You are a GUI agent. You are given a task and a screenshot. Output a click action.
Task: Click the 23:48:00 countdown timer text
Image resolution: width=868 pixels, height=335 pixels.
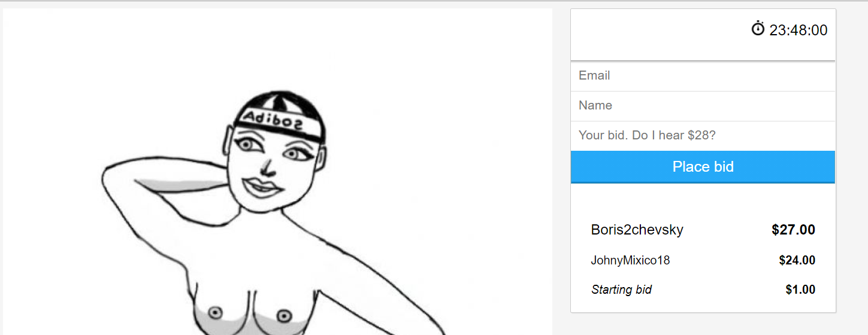799,30
